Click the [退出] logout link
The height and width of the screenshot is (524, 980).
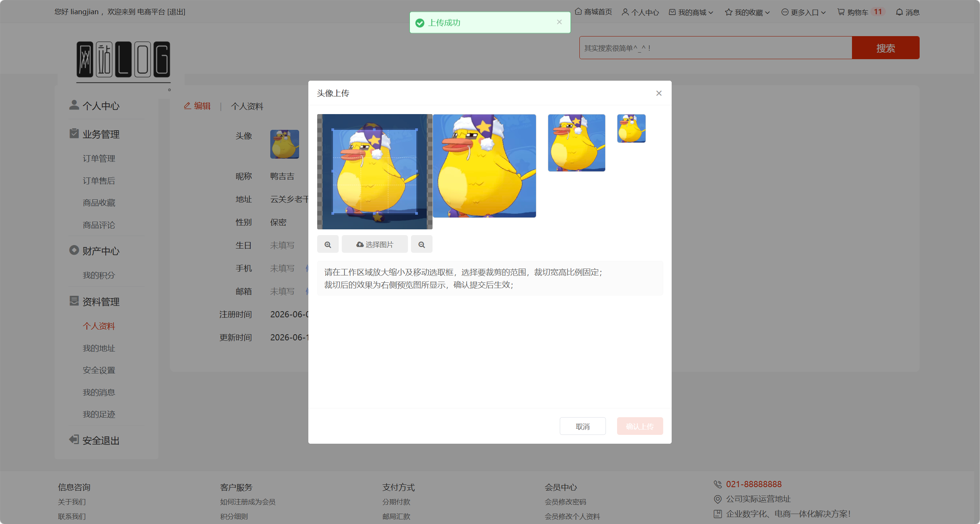click(x=176, y=12)
